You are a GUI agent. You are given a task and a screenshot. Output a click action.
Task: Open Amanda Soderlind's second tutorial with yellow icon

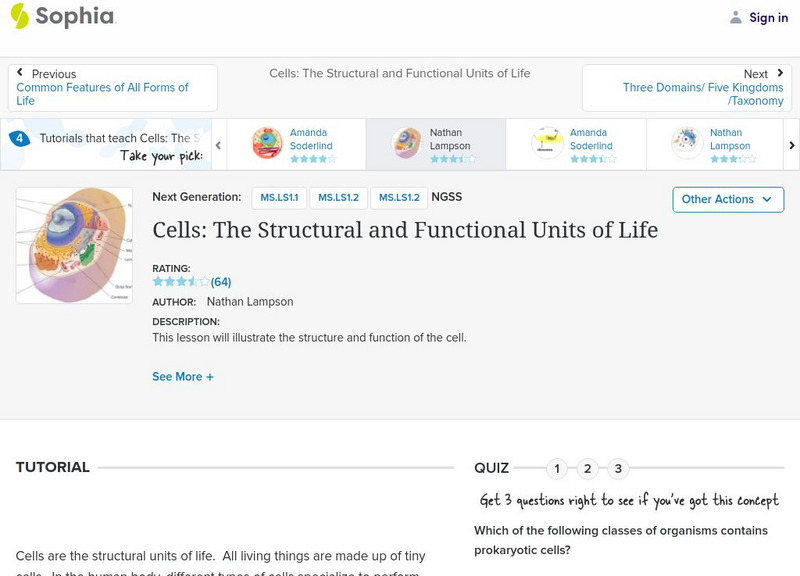(x=547, y=143)
